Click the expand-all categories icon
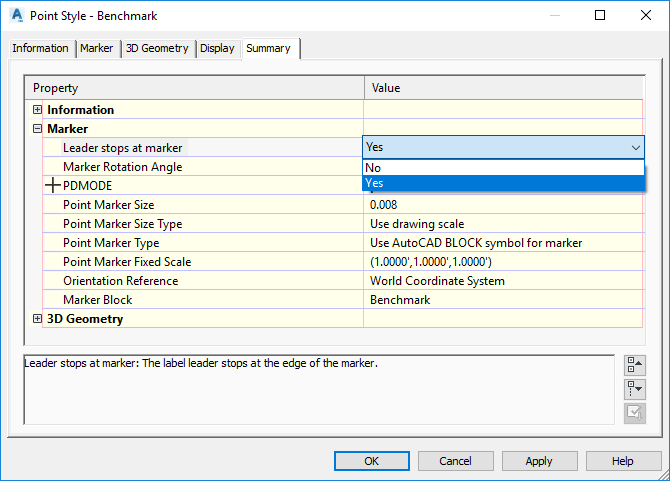 635,389
